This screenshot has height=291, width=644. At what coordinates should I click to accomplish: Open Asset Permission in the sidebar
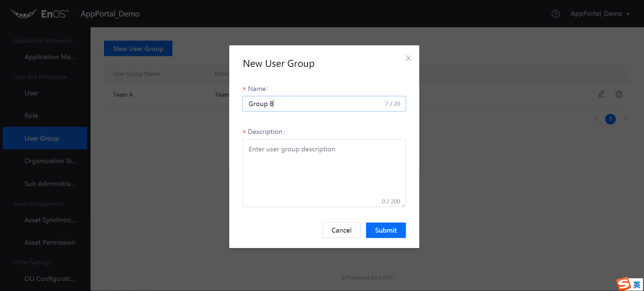(x=50, y=242)
